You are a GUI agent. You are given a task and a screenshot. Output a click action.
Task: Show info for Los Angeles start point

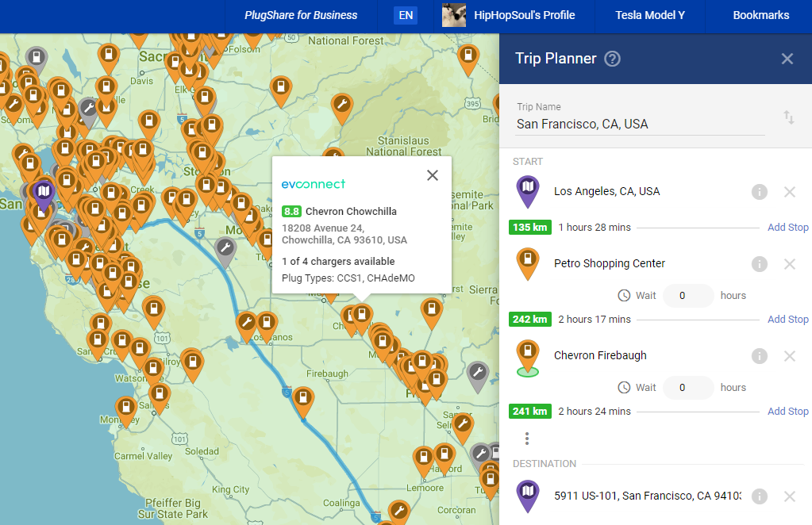(x=759, y=192)
